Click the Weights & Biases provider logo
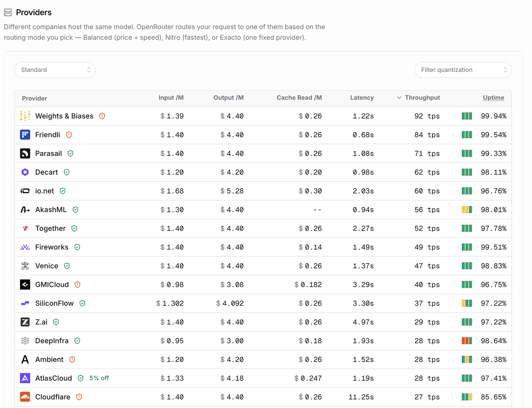532x408 pixels. click(x=25, y=116)
